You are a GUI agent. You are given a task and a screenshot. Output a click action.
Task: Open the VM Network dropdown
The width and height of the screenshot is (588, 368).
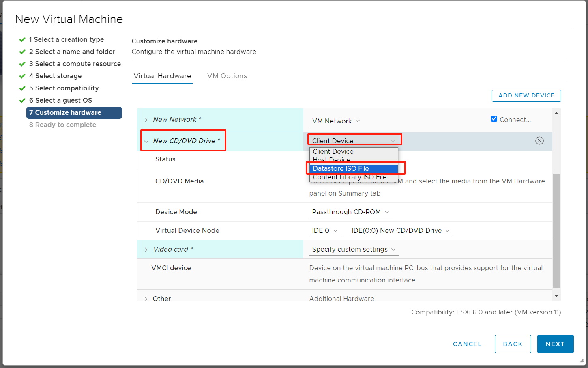(336, 121)
